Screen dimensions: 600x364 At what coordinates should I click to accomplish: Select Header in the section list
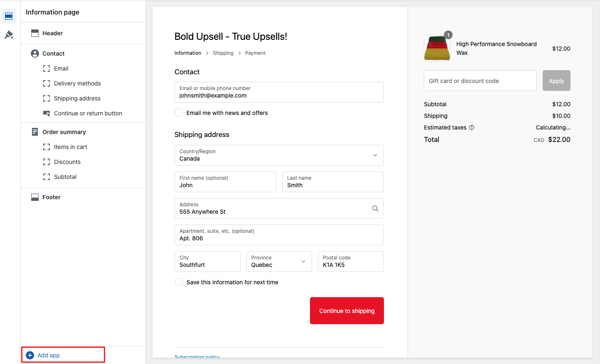[53, 33]
